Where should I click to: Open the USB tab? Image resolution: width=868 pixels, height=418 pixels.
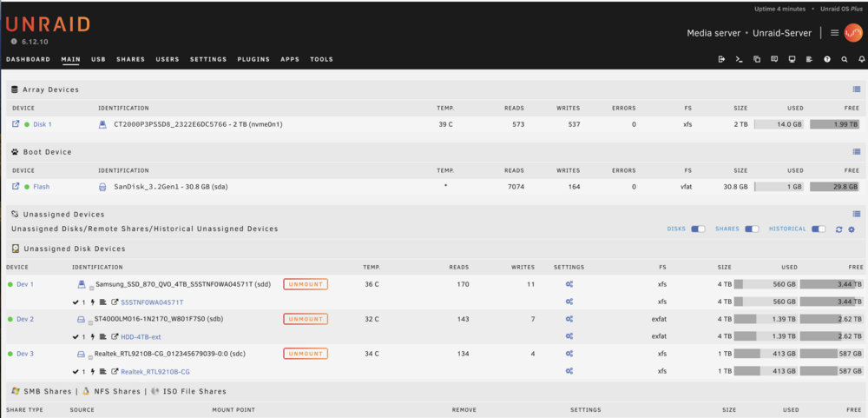99,59
